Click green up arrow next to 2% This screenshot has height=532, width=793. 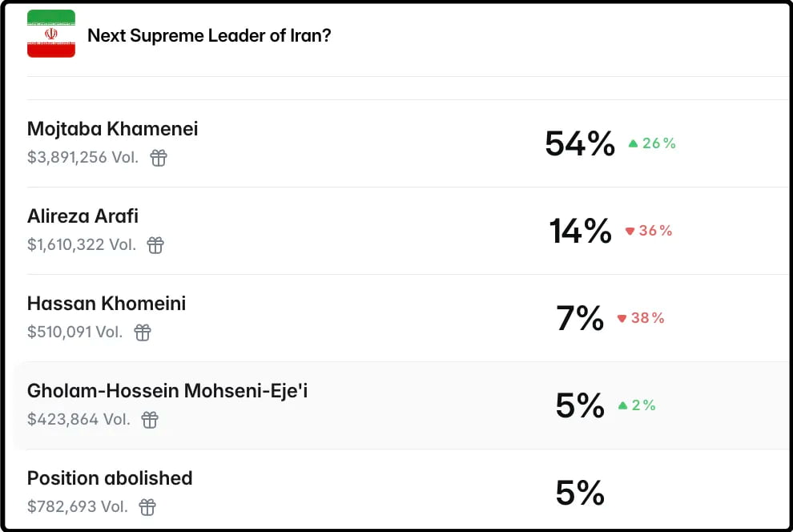[622, 405]
